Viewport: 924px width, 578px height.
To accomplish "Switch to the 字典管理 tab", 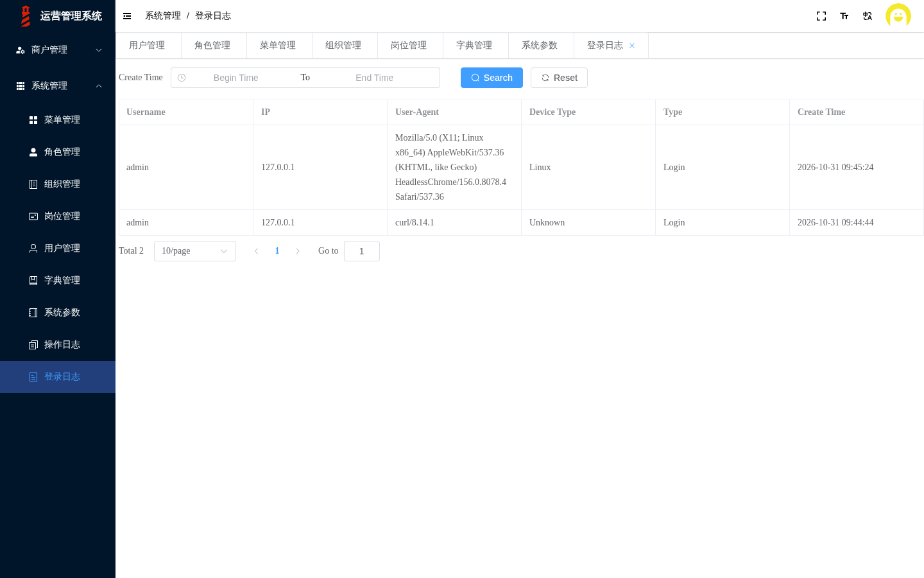I will coord(474,46).
